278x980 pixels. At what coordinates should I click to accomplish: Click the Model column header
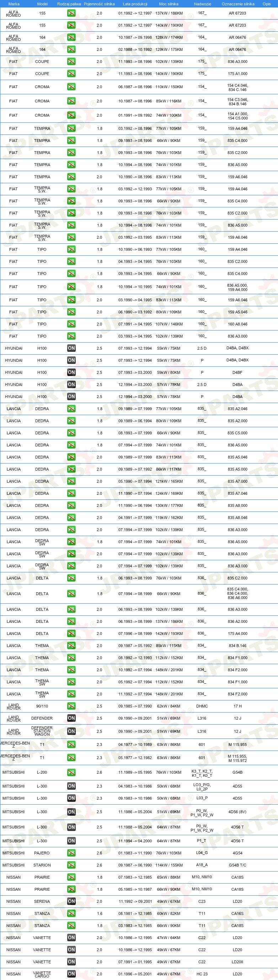pos(42,4)
